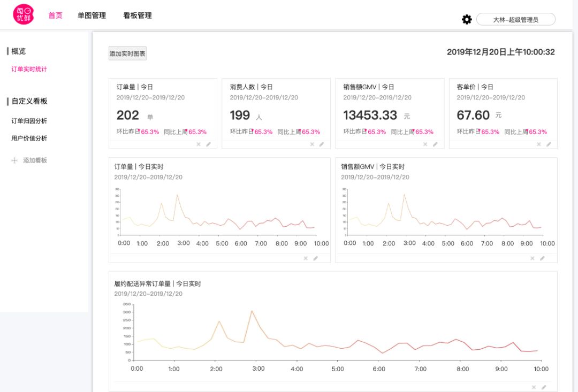Open 用户价值分析 dashboard
The height and width of the screenshot is (392, 578).
[x=29, y=138]
